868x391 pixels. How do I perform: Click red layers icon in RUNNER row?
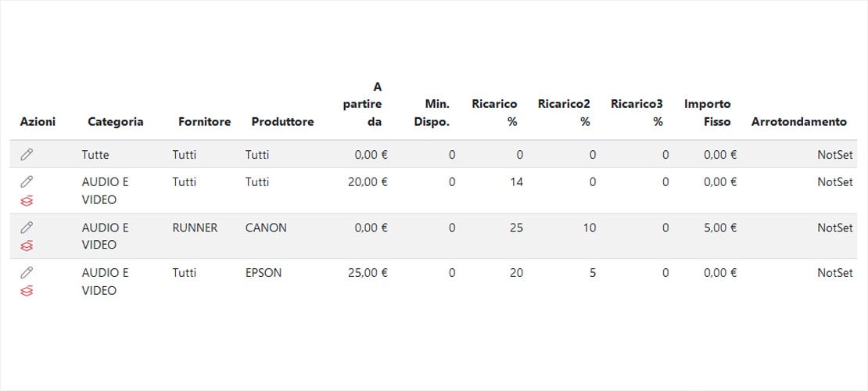(27, 246)
